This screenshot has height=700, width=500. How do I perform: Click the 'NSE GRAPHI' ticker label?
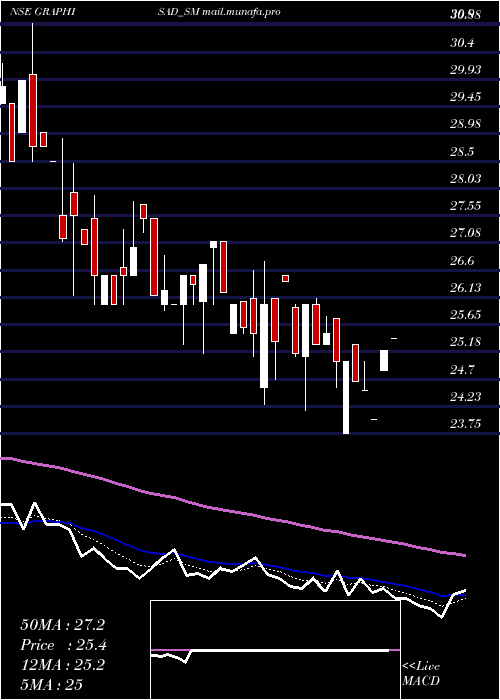coord(42,12)
